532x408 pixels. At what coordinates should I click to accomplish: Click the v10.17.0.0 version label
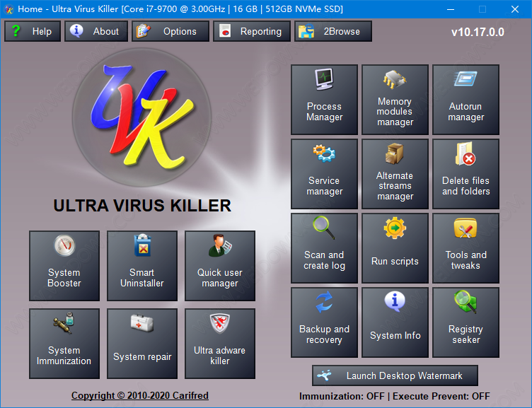tap(478, 33)
